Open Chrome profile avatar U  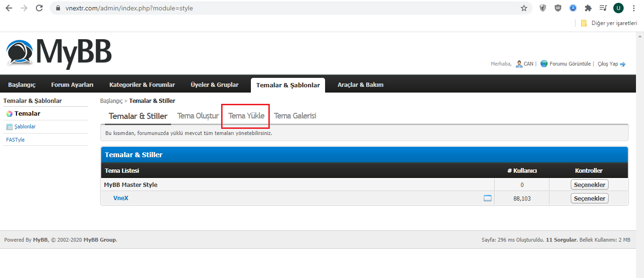[618, 8]
